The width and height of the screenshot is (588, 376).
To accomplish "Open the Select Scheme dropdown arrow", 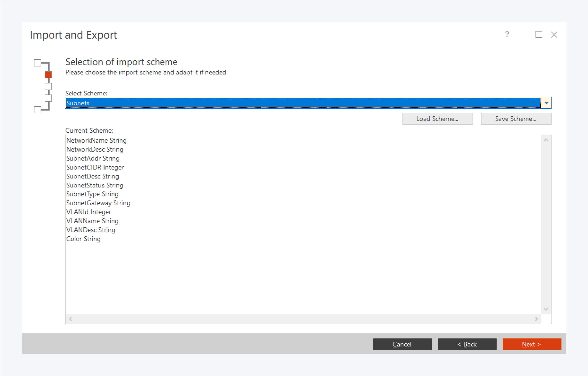I will (x=546, y=103).
